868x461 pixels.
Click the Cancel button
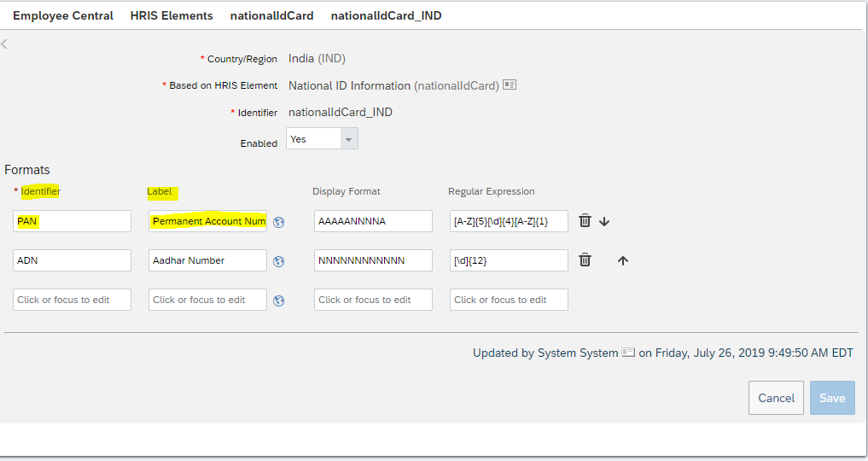pos(776,398)
